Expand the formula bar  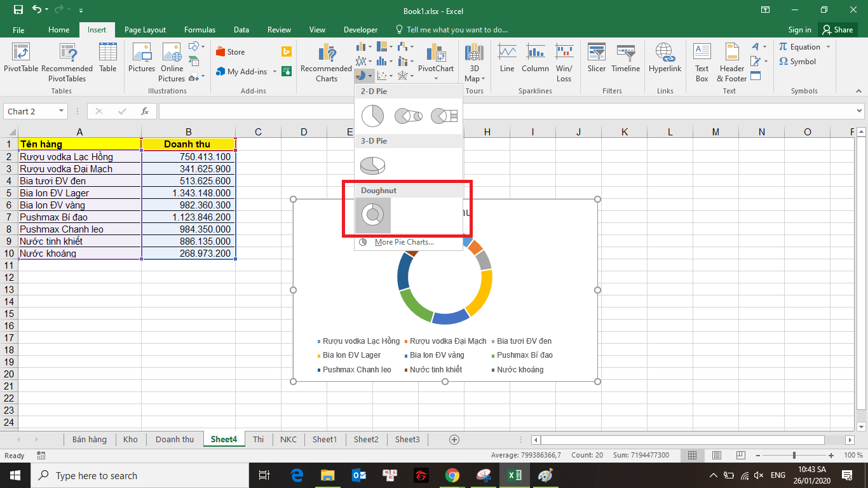(860, 111)
